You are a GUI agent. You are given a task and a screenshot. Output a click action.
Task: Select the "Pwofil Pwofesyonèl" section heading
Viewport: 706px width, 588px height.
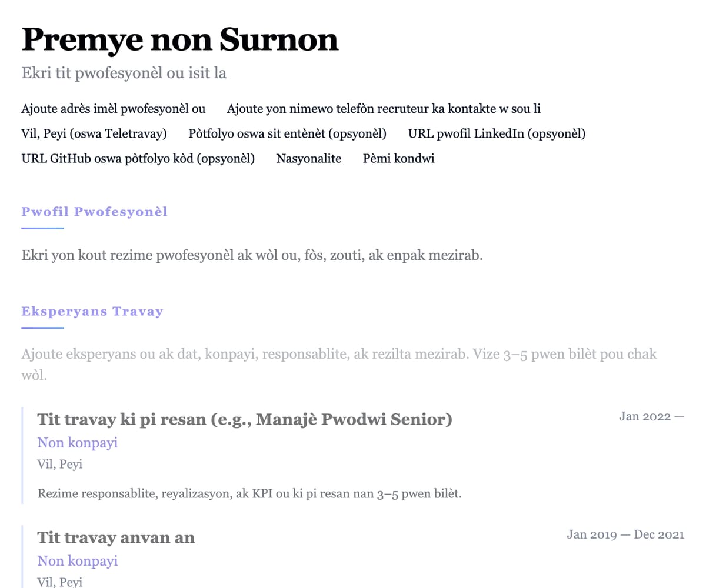click(95, 212)
